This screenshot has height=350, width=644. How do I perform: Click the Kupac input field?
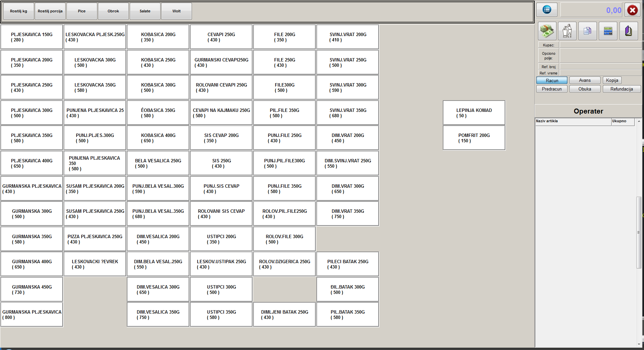coord(600,45)
